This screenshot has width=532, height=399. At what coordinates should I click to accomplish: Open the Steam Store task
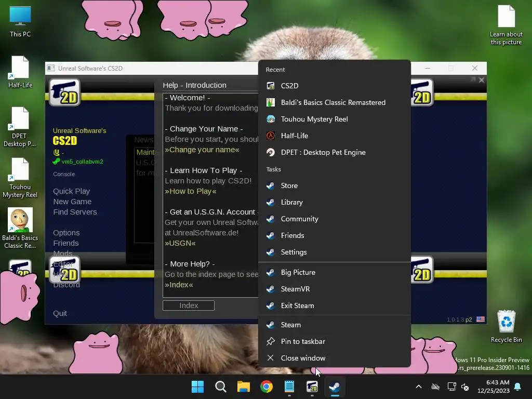coord(334,185)
